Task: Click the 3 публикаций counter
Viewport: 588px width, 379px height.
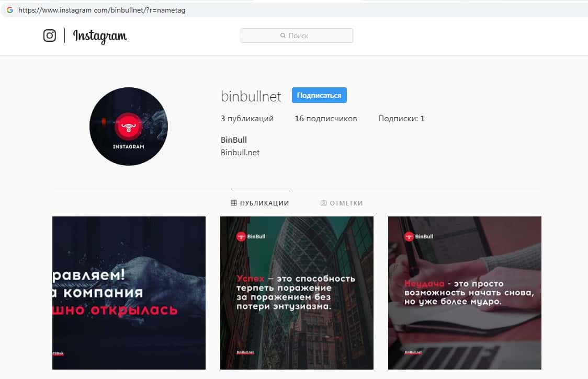Action: 247,119
